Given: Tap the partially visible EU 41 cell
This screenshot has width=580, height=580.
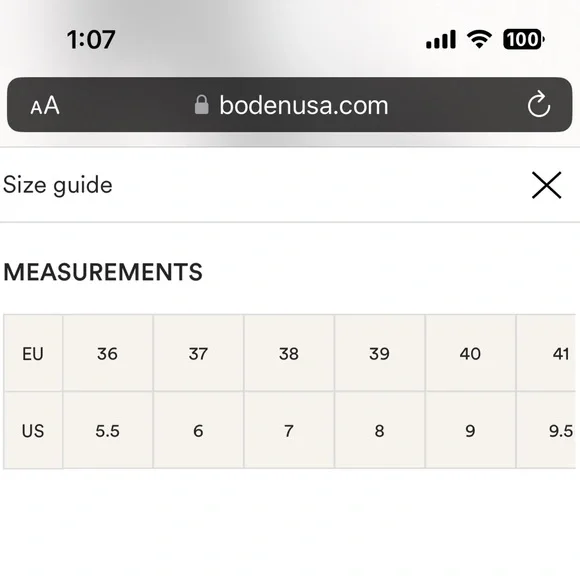Looking at the screenshot, I should pos(546,353).
